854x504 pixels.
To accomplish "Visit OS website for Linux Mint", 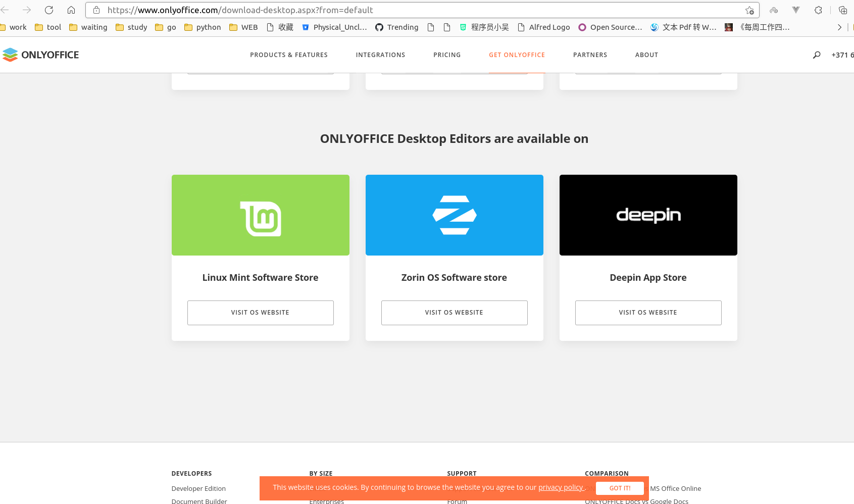I will (x=261, y=313).
